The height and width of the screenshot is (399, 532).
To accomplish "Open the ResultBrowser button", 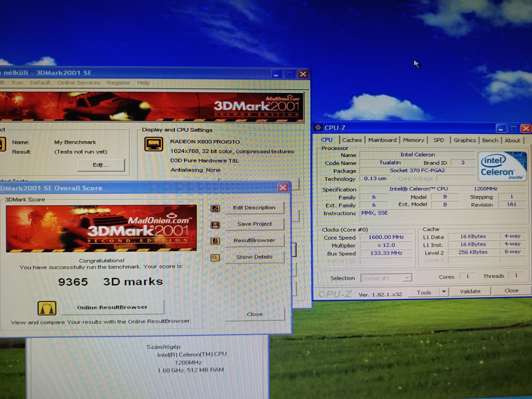I will (x=254, y=240).
